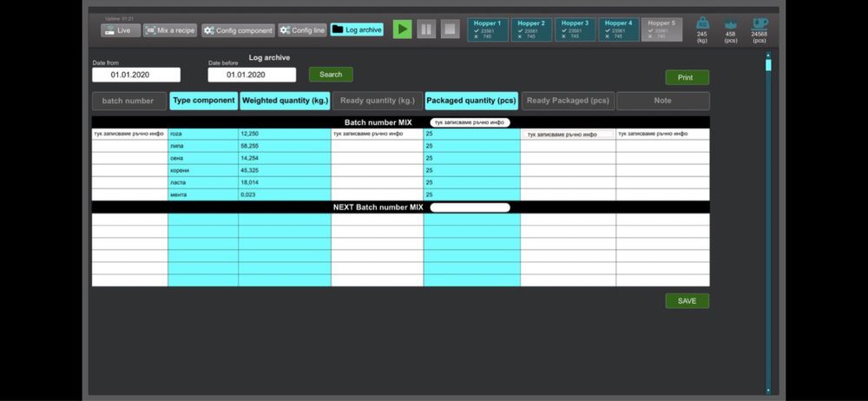Toggle the Weighted quantity (kg.) column
The image size is (868, 401).
click(x=285, y=101)
